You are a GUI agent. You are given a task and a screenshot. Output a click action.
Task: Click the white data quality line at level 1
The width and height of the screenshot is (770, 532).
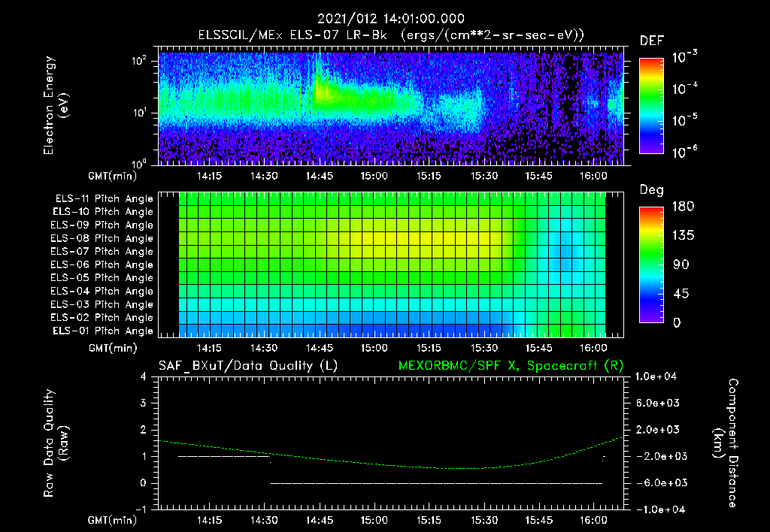(x=224, y=456)
